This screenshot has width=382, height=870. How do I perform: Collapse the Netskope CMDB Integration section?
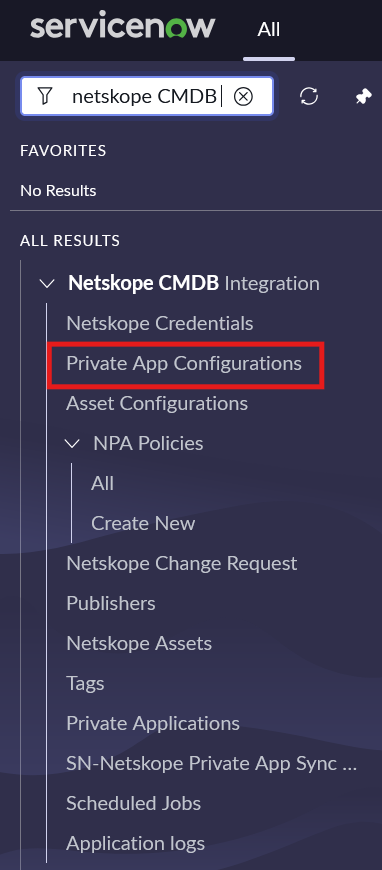[48, 284]
